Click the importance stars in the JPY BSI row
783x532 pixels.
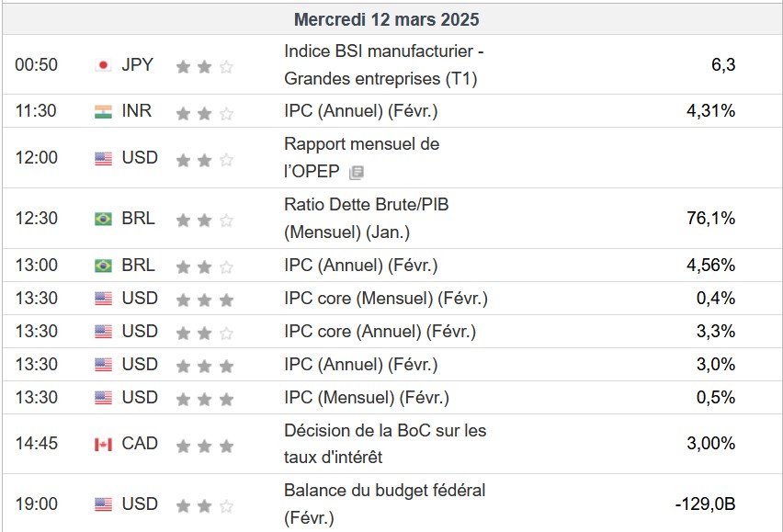[x=204, y=66]
